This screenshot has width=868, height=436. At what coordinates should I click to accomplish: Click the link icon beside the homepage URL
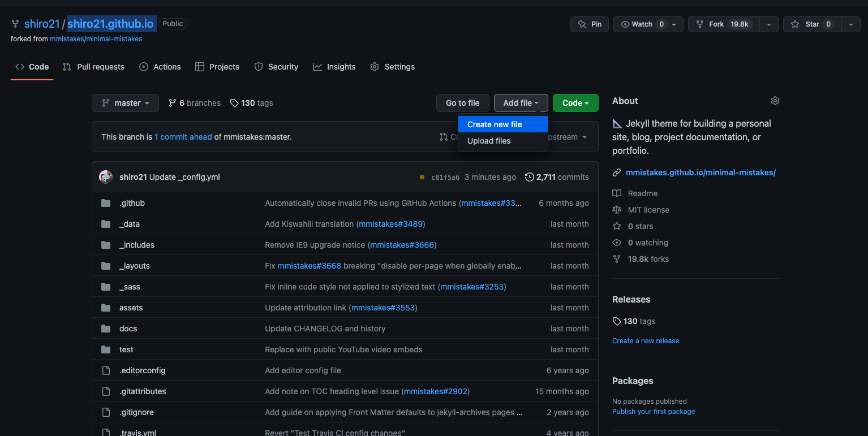pos(617,172)
